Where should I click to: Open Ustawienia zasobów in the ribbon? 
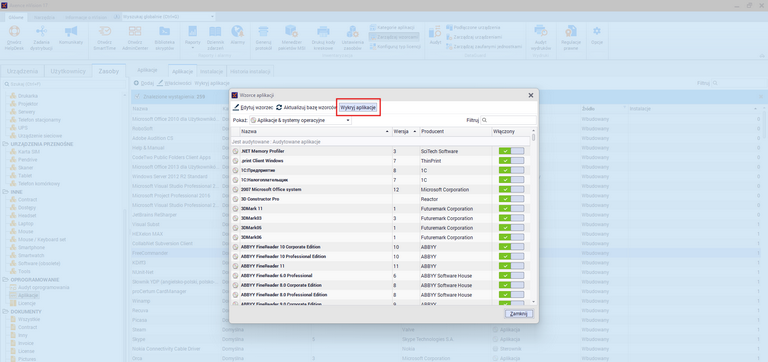point(353,38)
